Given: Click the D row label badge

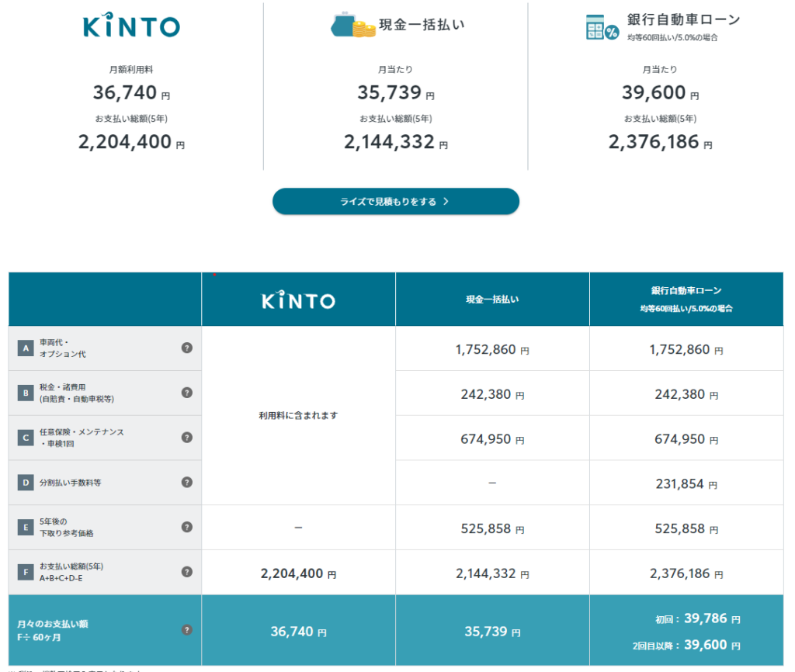Looking at the screenshot, I should tap(26, 483).
